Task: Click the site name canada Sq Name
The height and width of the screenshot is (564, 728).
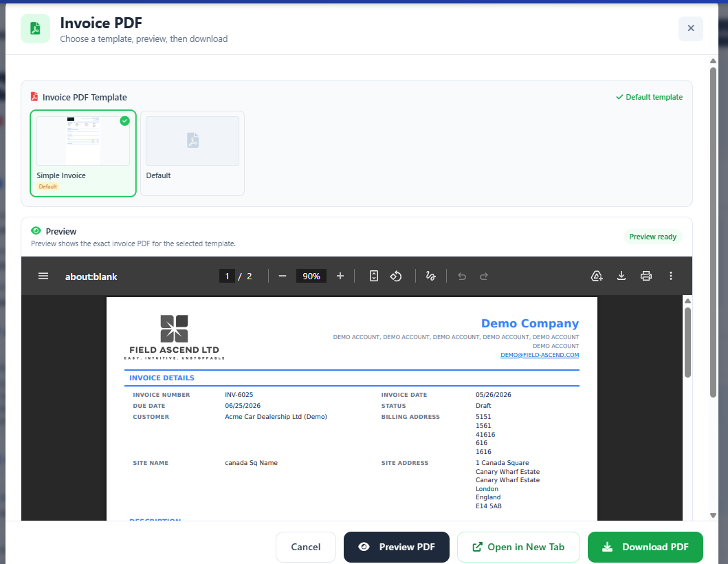Action: pyautogui.click(x=251, y=463)
